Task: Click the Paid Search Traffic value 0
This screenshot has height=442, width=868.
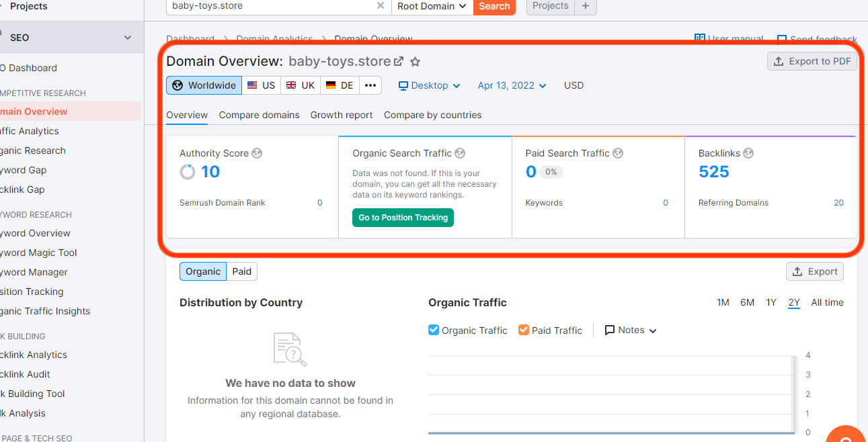Action: pyautogui.click(x=531, y=172)
